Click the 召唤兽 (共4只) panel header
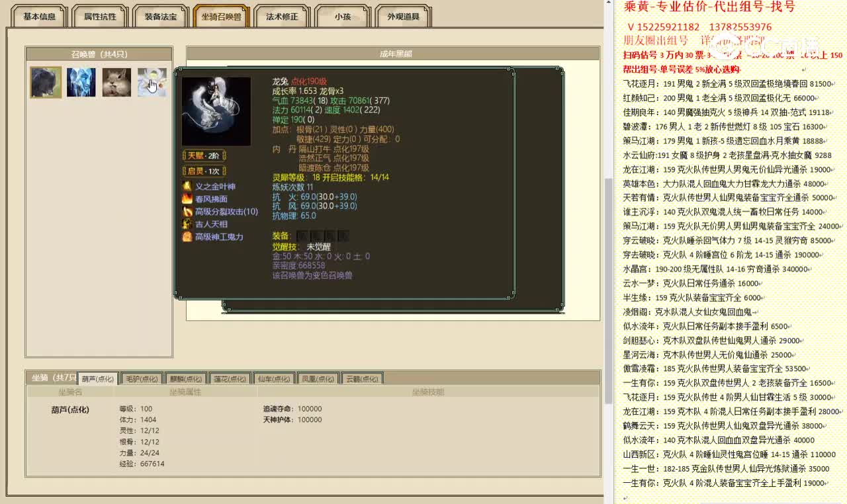The width and height of the screenshot is (847, 504). tap(99, 54)
